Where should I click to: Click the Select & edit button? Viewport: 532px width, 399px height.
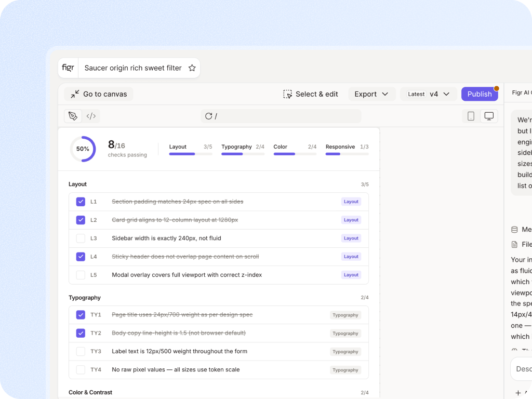(x=311, y=94)
